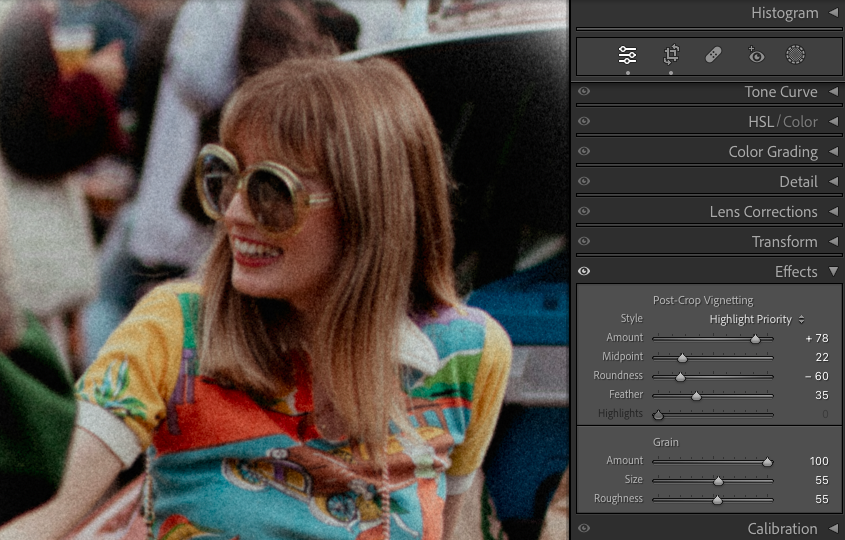The image size is (845, 540).
Task: Click the Grain section heading
Action: (666, 442)
